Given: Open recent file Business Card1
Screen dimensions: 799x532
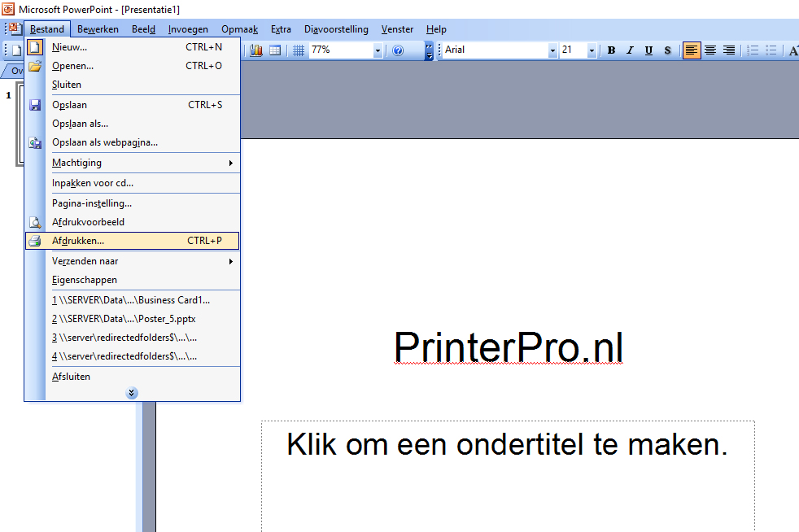Looking at the screenshot, I should [132, 300].
